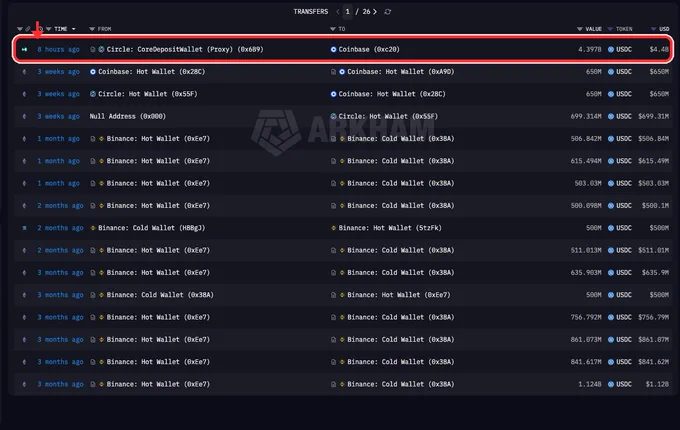Screen dimensions: 680x430
Task: Click the Coinbase logo beside Coinbase (0xc20)
Action: click(x=333, y=49)
